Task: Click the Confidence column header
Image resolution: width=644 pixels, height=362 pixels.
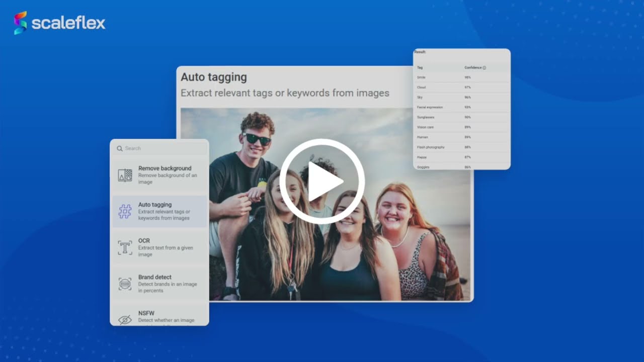Action: coord(473,67)
